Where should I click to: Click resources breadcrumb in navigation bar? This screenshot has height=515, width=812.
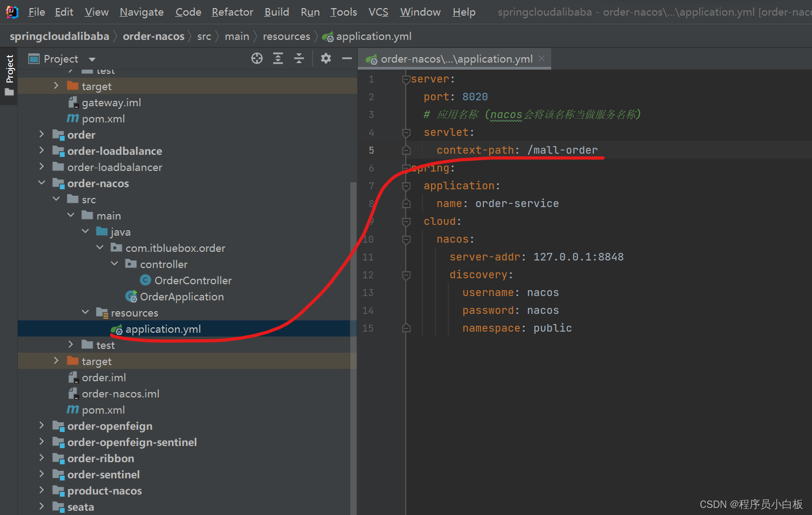click(x=287, y=36)
